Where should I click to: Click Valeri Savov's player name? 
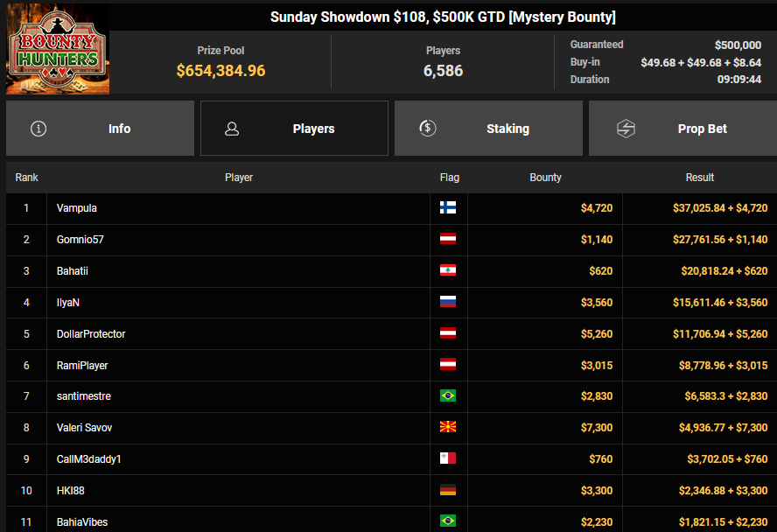click(84, 428)
